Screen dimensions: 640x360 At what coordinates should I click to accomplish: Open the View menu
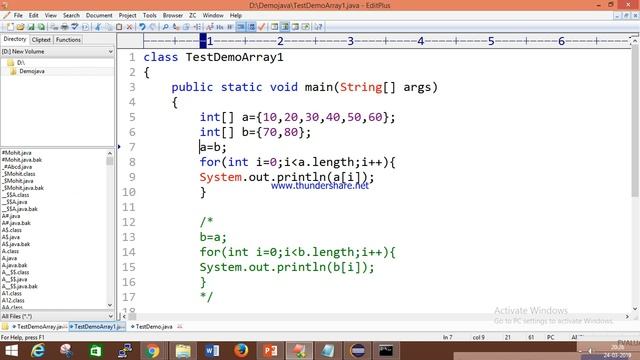click(51, 16)
